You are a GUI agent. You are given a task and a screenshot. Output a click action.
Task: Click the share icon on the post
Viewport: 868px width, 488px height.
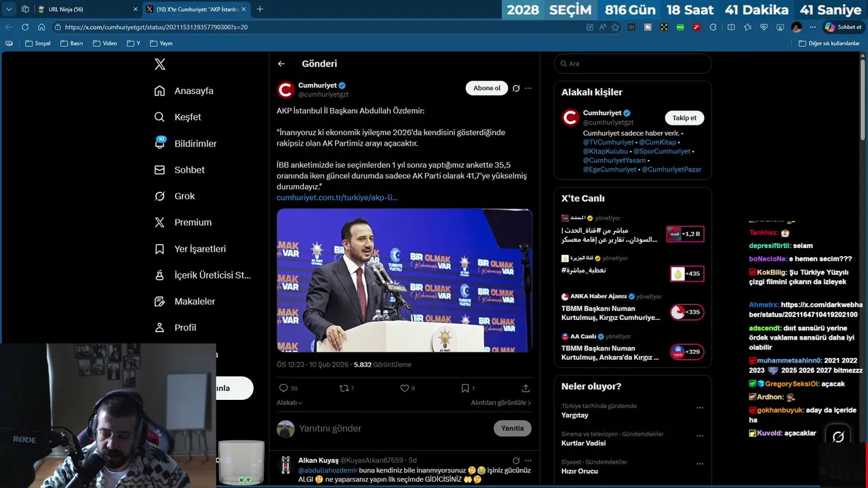point(526,388)
